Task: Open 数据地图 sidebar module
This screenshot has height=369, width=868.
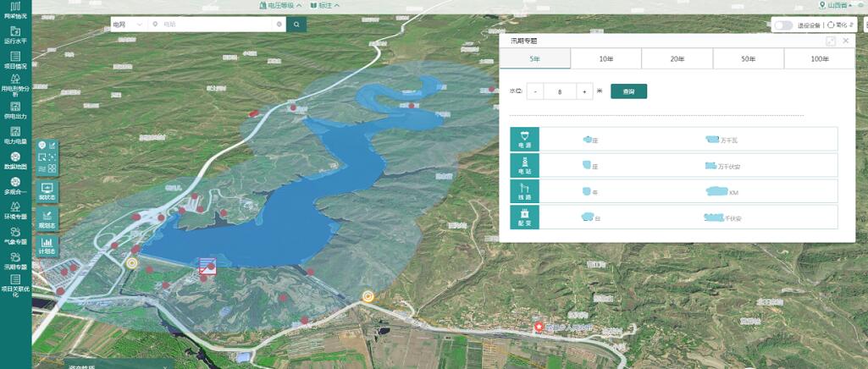Action: tap(15, 161)
